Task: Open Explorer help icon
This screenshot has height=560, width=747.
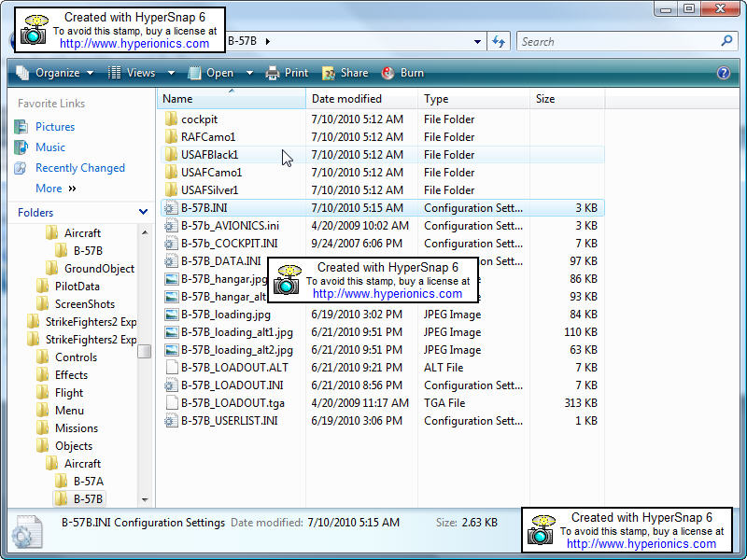Action: tap(723, 73)
